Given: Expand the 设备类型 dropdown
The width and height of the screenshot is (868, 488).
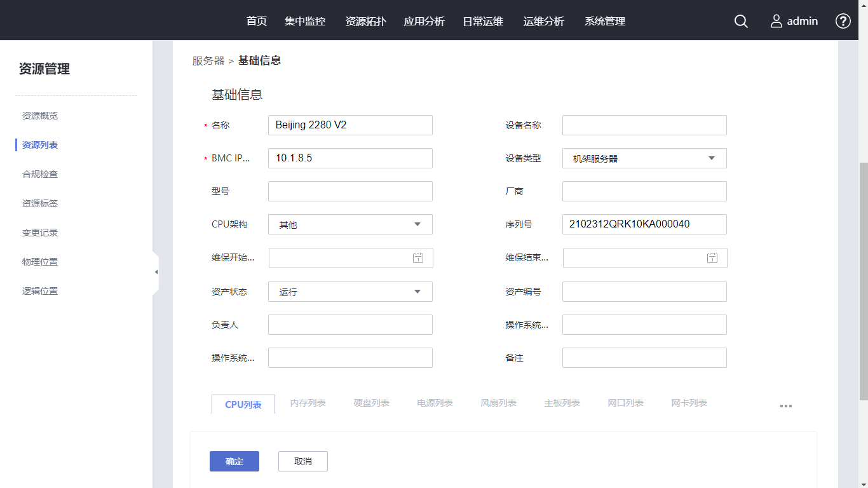Looking at the screenshot, I should (x=711, y=158).
